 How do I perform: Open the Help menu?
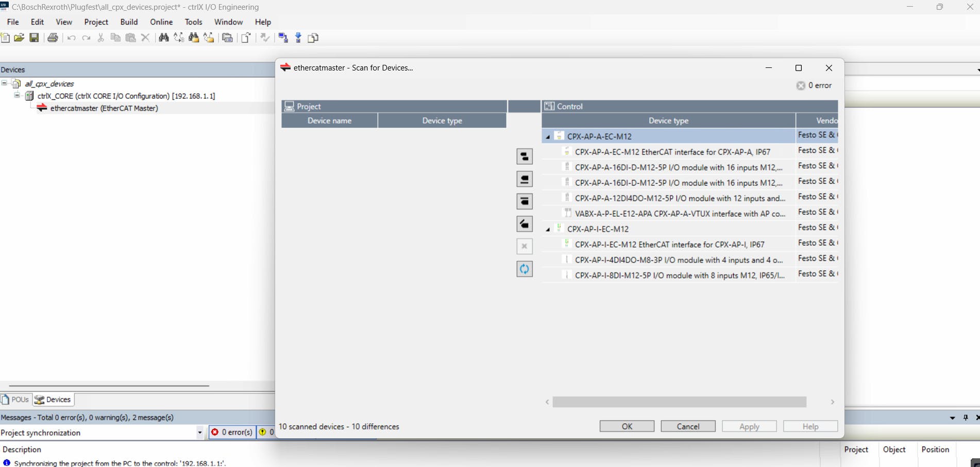263,22
